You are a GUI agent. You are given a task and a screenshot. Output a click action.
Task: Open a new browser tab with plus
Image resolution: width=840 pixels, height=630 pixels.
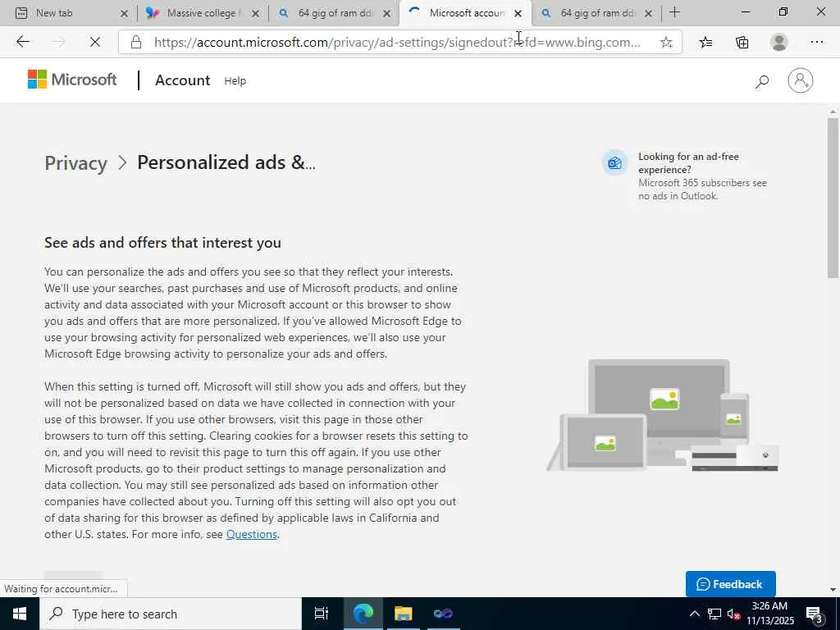click(674, 12)
